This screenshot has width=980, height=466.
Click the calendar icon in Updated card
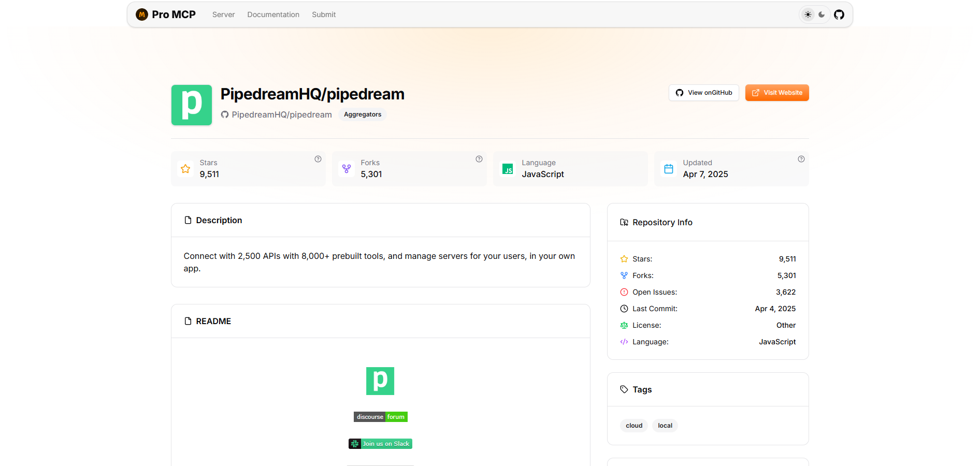669,169
